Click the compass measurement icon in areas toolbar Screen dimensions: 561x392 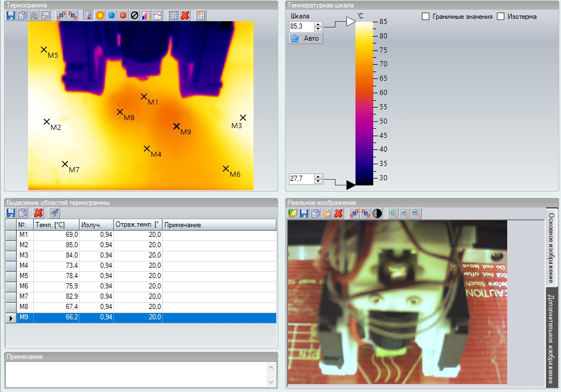(54, 213)
